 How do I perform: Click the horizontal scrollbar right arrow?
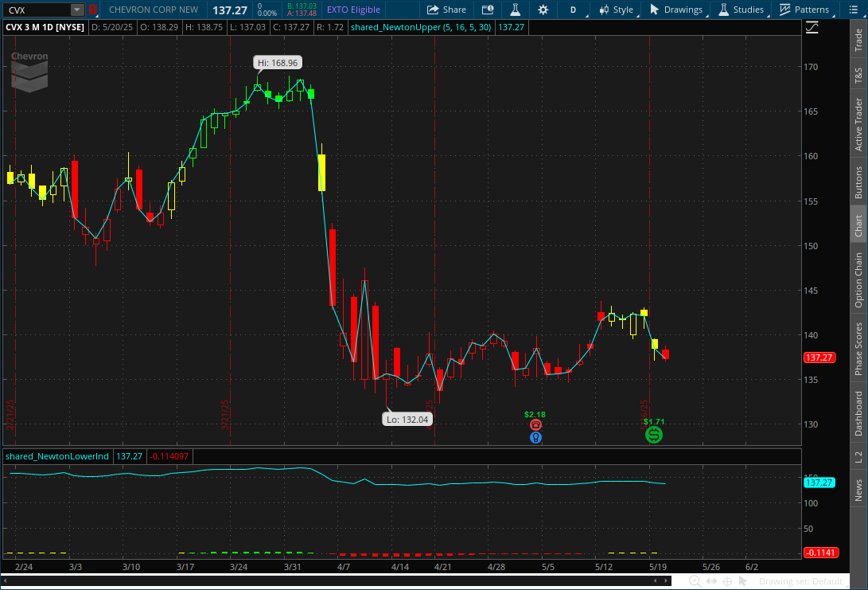point(667,580)
